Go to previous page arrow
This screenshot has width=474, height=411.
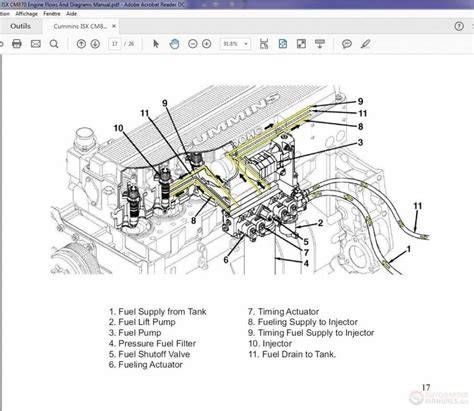pos(81,44)
